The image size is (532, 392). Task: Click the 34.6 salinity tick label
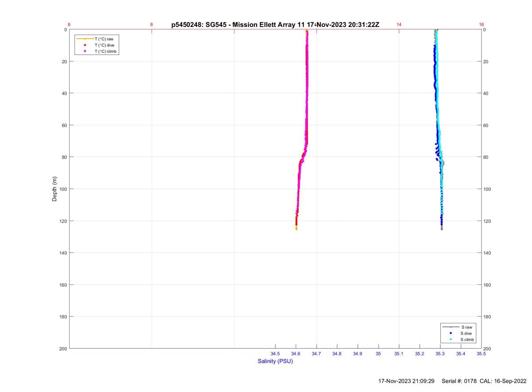[x=296, y=354]
